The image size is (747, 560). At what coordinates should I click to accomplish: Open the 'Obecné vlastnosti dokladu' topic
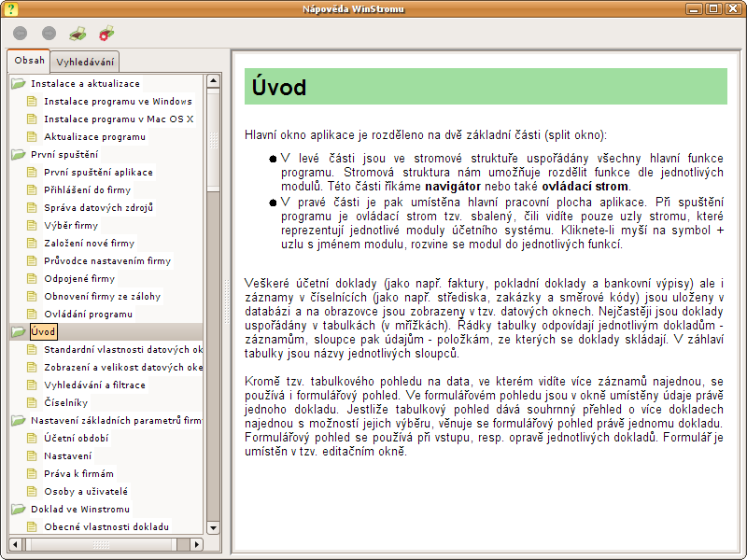106,527
